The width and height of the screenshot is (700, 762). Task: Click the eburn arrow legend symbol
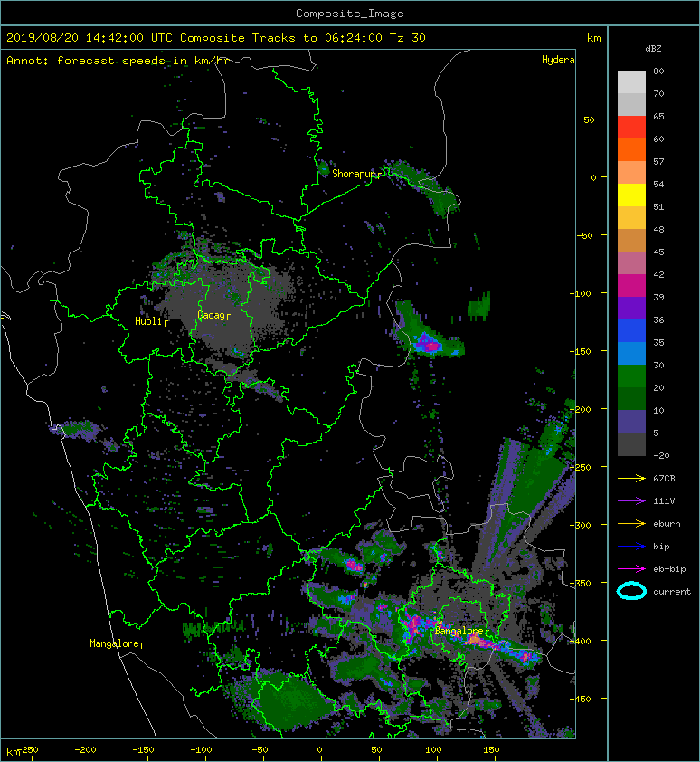(631, 524)
